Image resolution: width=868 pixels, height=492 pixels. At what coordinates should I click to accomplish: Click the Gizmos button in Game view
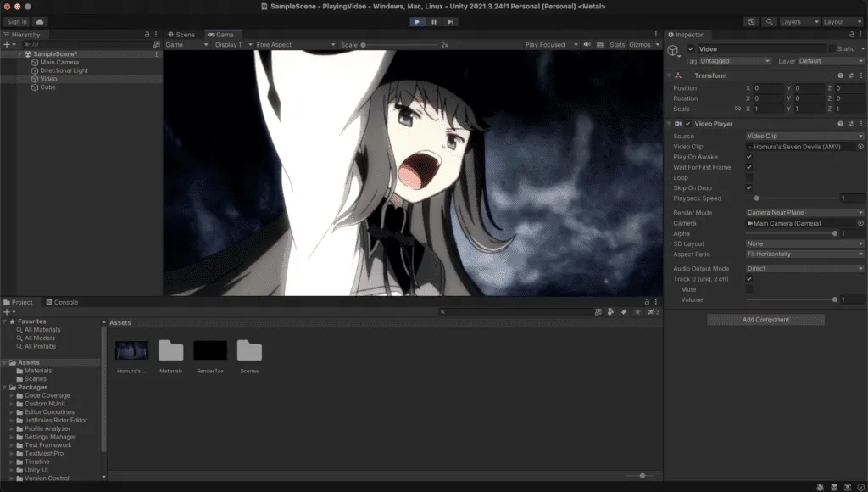(639, 44)
